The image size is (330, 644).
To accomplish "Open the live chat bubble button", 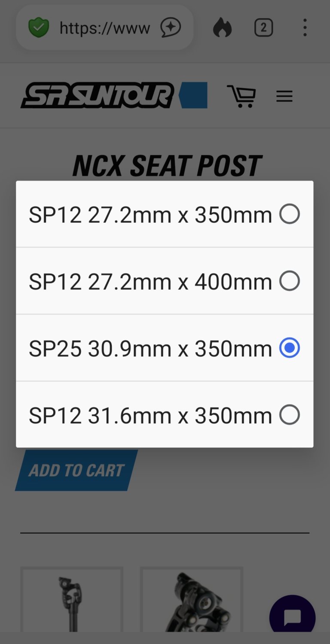I will coord(292,617).
